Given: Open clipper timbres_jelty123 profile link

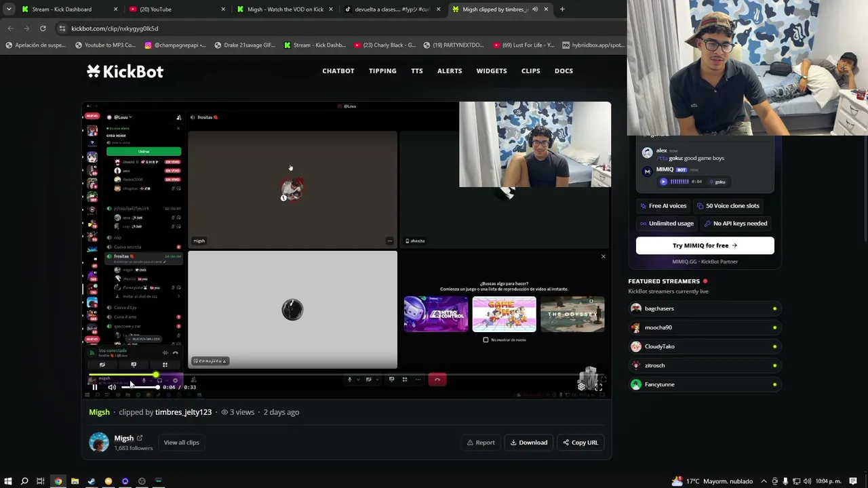Looking at the screenshot, I should coord(183,412).
